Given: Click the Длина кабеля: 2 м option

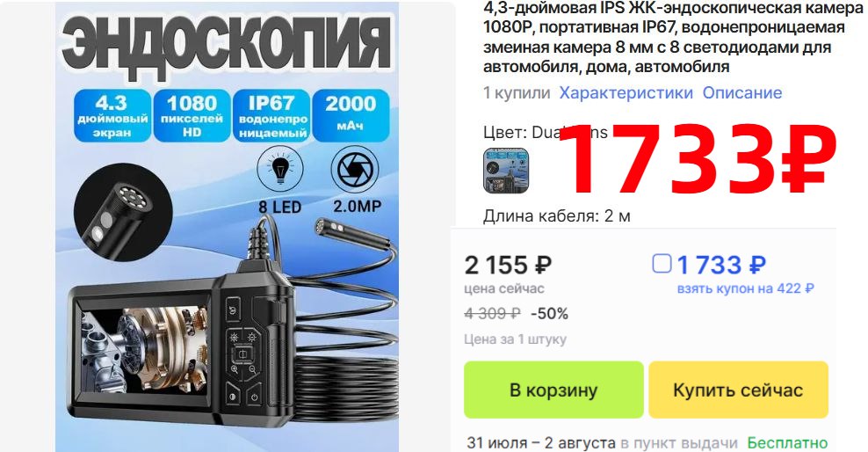Looking at the screenshot, I should 557,215.
